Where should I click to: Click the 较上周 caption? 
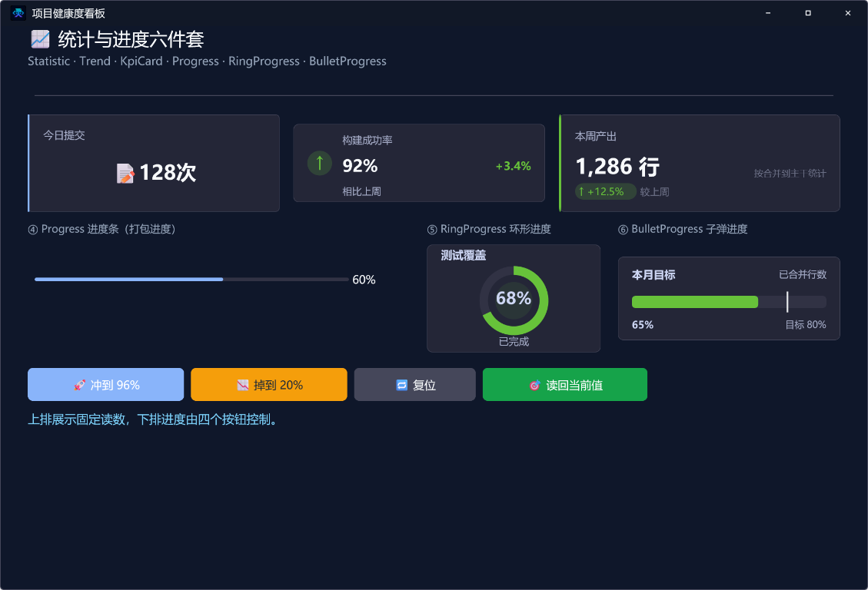[x=654, y=192]
